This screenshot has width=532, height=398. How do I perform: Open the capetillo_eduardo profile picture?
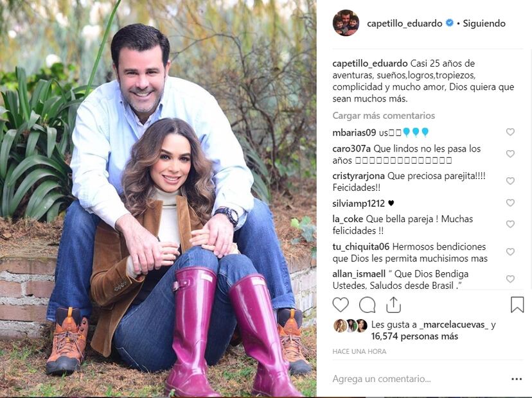click(x=346, y=22)
